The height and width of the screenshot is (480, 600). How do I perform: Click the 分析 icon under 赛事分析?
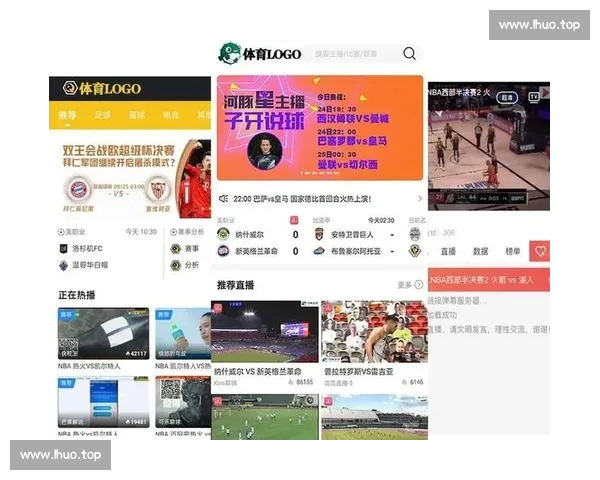176,265
